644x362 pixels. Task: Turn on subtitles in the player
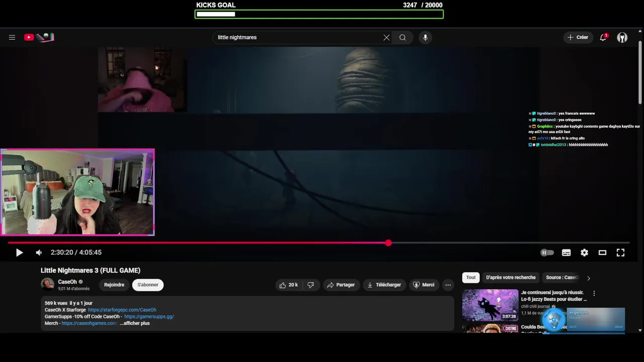[566, 252]
